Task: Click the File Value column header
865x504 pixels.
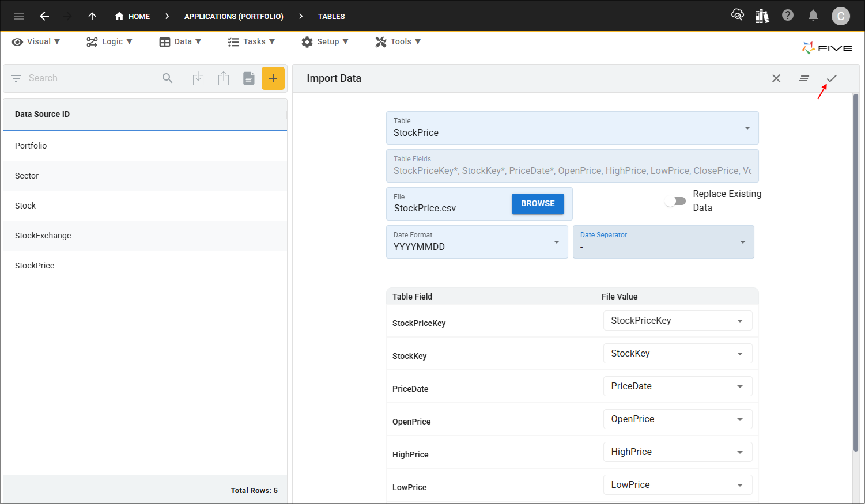Action: 620,297
